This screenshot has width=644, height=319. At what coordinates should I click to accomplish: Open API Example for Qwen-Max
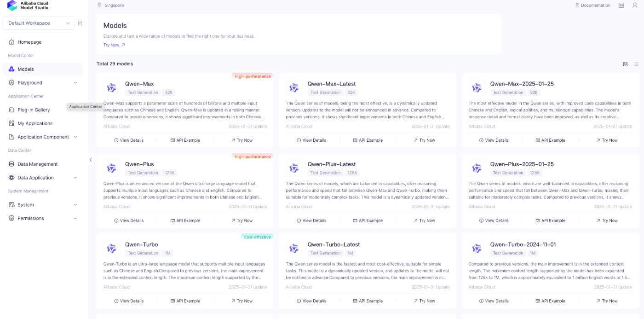(x=185, y=140)
